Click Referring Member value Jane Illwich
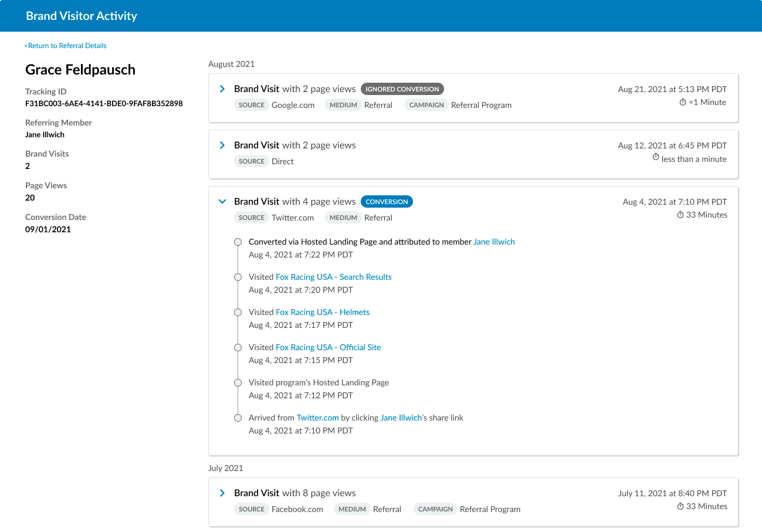This screenshot has width=762, height=532. [45, 135]
